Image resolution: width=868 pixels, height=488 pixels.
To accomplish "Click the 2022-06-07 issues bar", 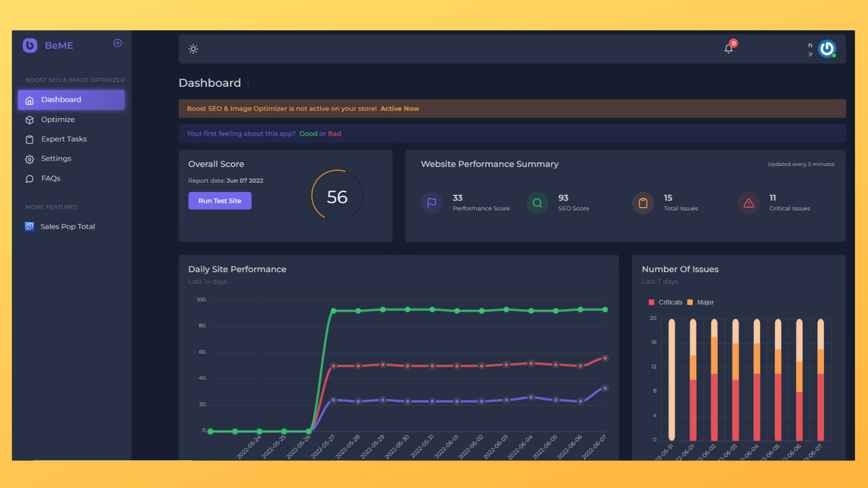I will (x=821, y=380).
